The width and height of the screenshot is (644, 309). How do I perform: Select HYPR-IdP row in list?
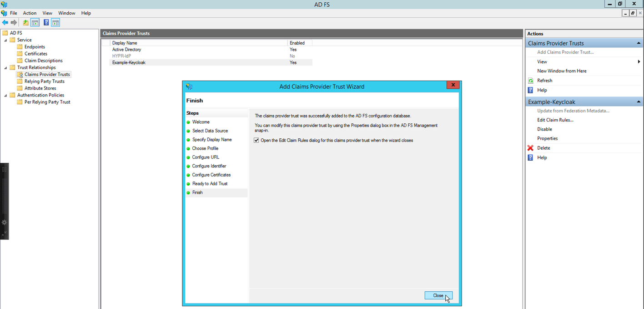tap(211, 56)
